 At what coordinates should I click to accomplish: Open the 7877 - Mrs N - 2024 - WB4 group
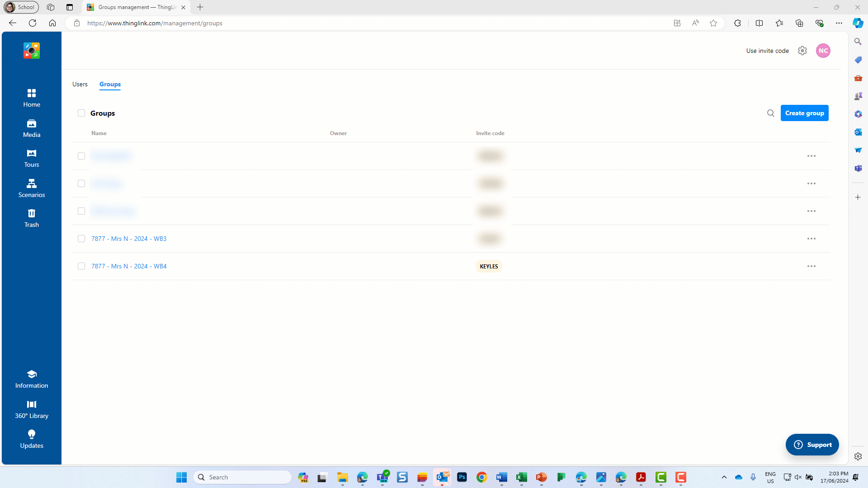click(129, 266)
